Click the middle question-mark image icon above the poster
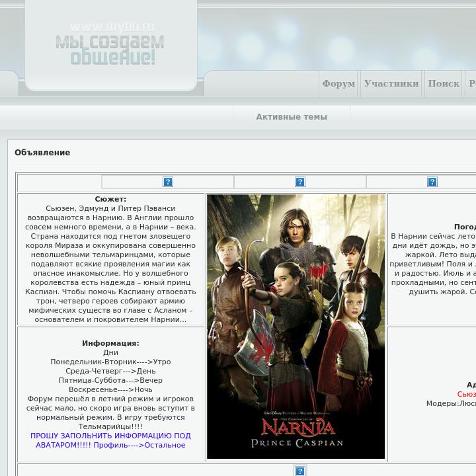476x476 pixels. click(x=300, y=182)
